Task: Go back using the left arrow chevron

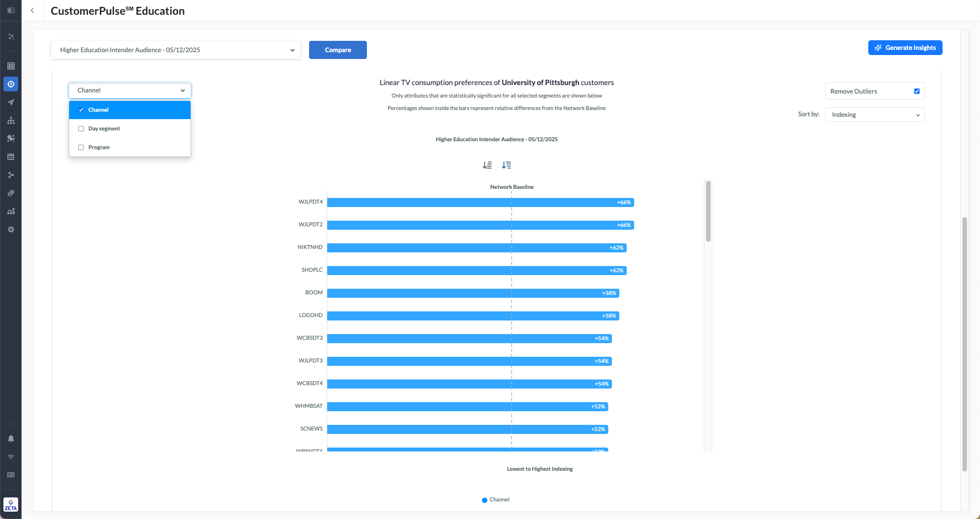Action: 32,11
